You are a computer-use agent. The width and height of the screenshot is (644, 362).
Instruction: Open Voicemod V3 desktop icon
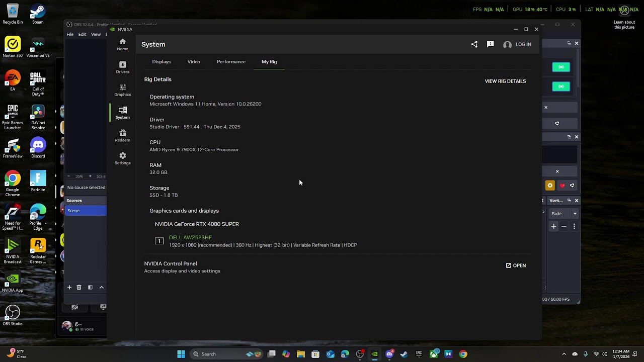(38, 47)
